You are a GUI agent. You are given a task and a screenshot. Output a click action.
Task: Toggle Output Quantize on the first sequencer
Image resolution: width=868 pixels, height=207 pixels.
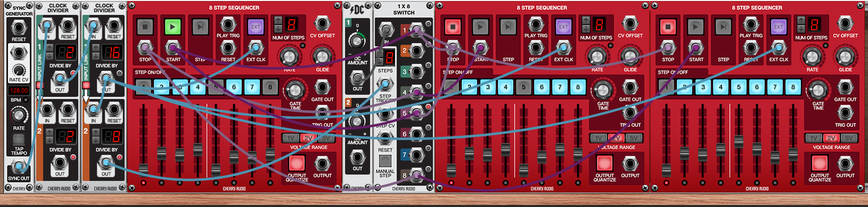(297, 163)
